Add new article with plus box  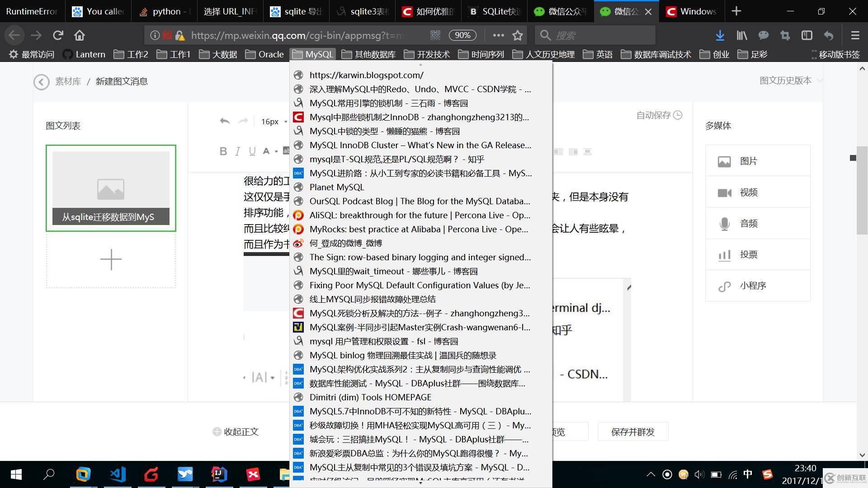pos(111,260)
